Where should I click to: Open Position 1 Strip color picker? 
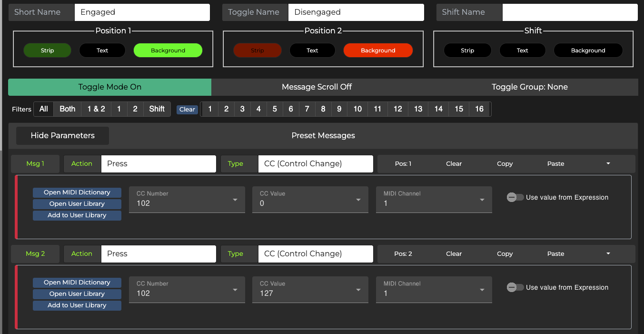[47, 51]
